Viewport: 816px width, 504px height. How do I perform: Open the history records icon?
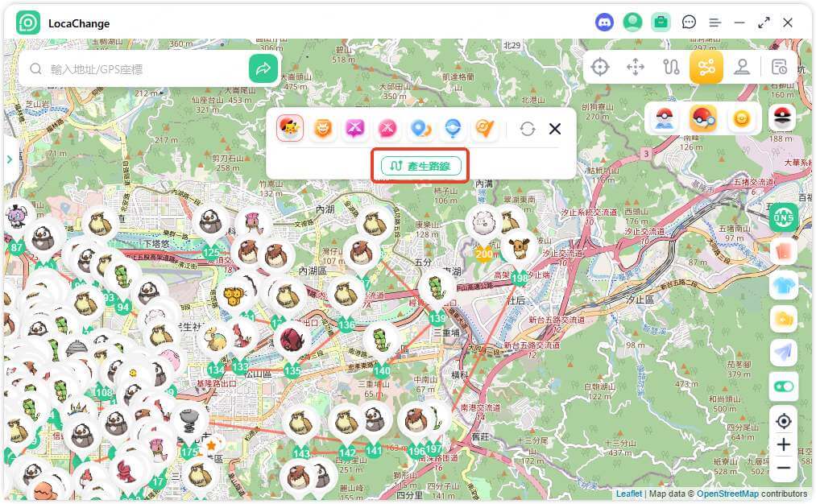pyautogui.click(x=779, y=67)
